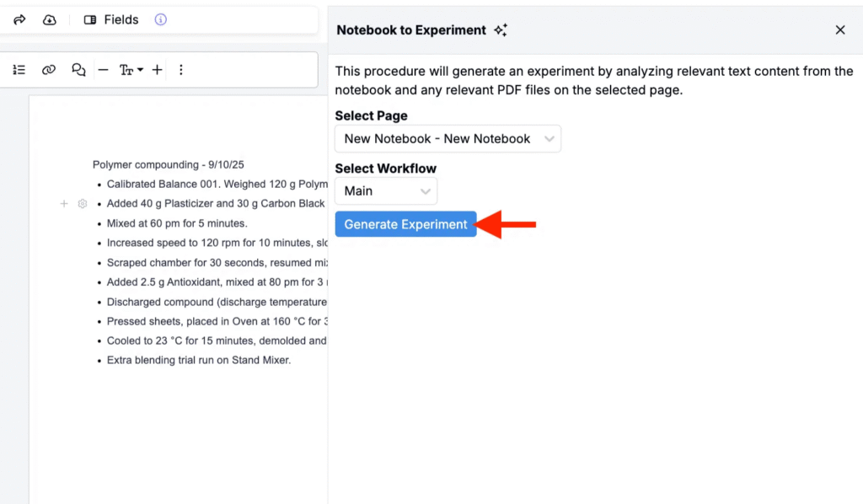Image resolution: width=863 pixels, height=504 pixels.
Task: Add a block with plus handle
Action: tap(64, 204)
